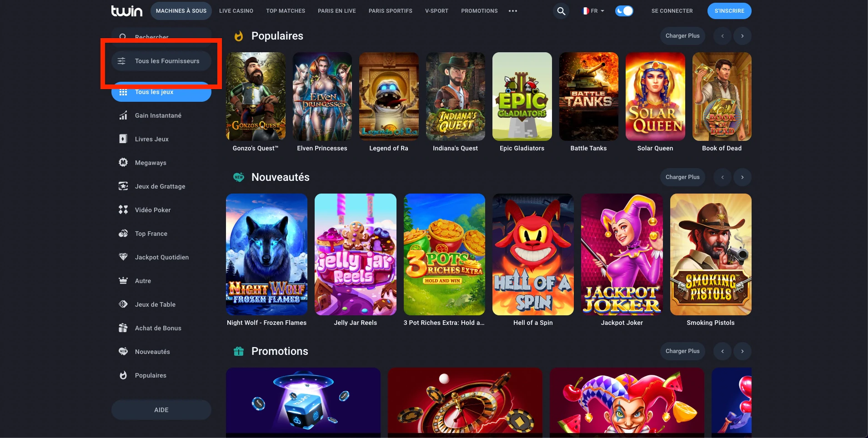The height and width of the screenshot is (438, 868).
Task: Click the Rechercher search field
Action: click(x=161, y=36)
